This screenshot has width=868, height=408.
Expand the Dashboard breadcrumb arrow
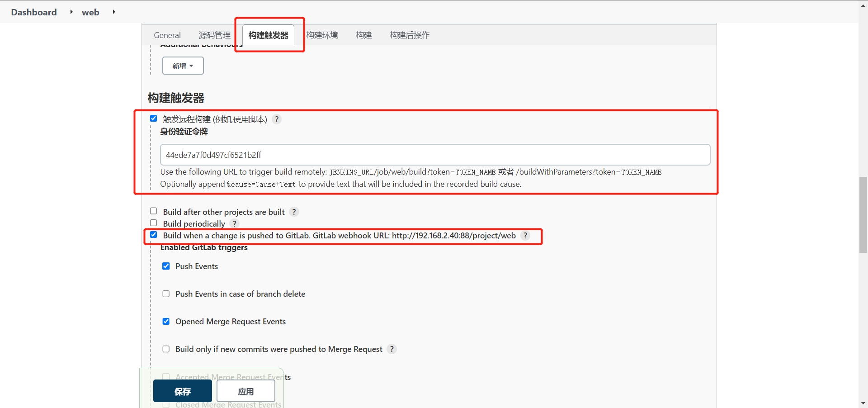[71, 12]
